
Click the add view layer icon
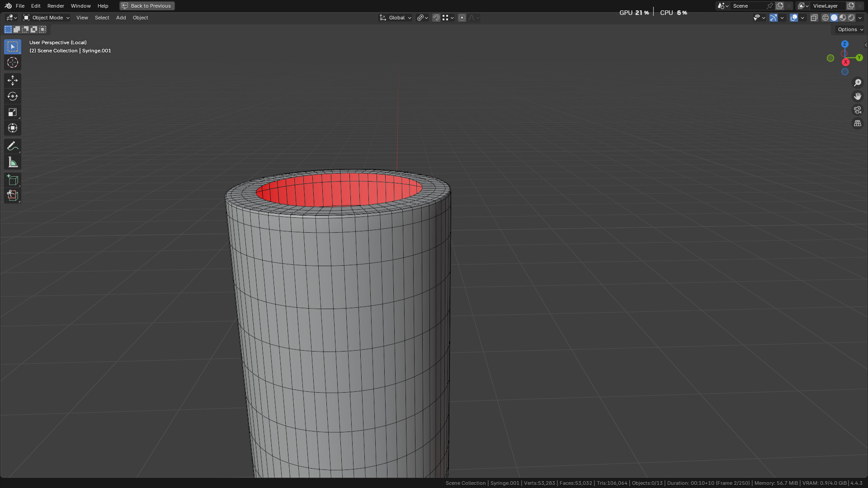tap(851, 6)
